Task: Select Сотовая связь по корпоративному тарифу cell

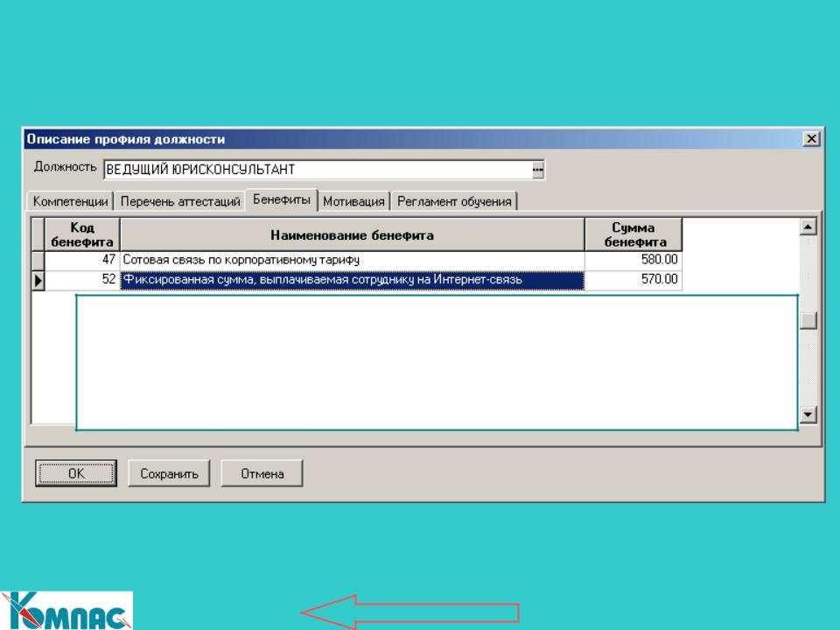Action: pos(352,261)
